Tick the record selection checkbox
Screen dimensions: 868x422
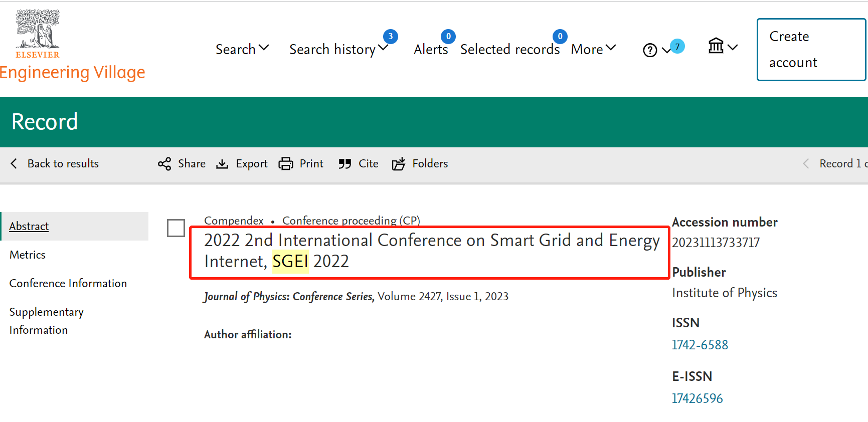176,228
